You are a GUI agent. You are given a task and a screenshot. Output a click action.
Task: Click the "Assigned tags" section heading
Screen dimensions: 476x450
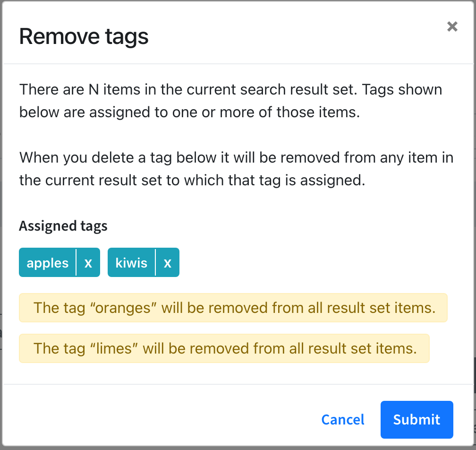[63, 226]
